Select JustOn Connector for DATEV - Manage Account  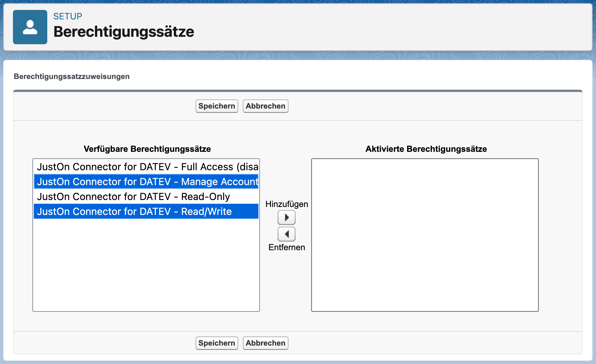146,182
